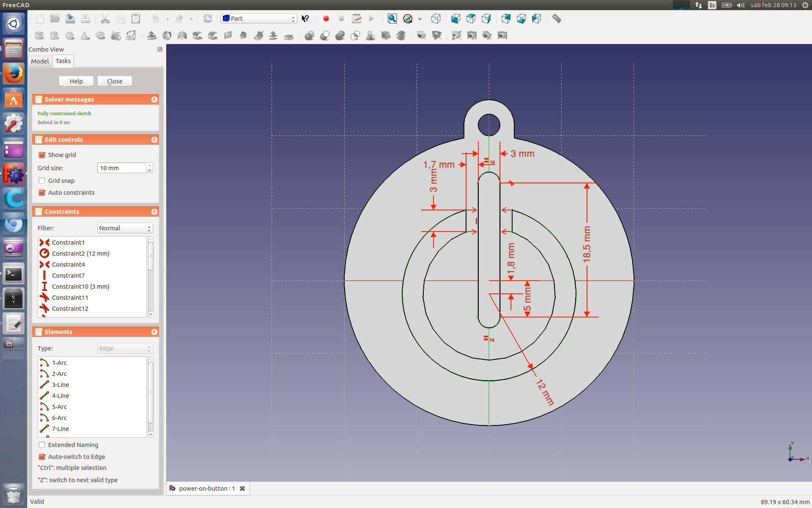
Task: Enable Extended Naming checkbox
Action: pos(42,445)
